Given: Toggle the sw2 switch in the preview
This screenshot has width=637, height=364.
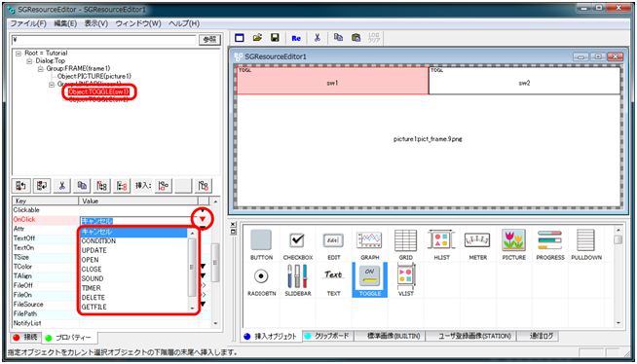Looking at the screenshot, I should tap(524, 81).
